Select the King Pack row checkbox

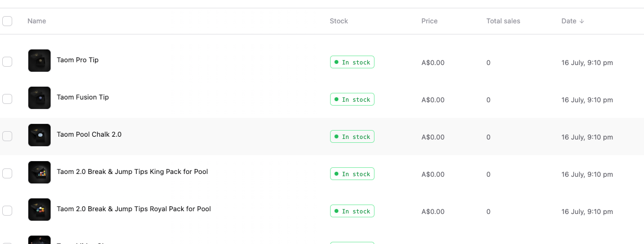click(x=7, y=173)
